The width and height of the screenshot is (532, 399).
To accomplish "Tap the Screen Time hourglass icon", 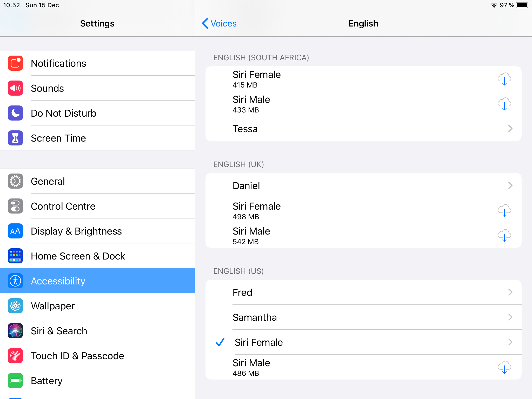I will (15, 138).
